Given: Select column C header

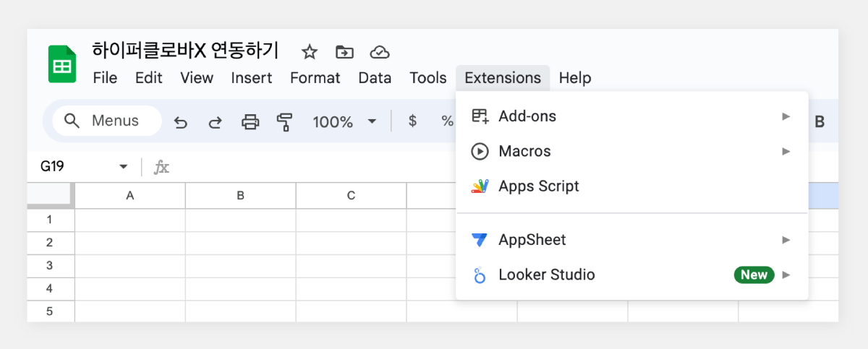Looking at the screenshot, I should [351, 196].
